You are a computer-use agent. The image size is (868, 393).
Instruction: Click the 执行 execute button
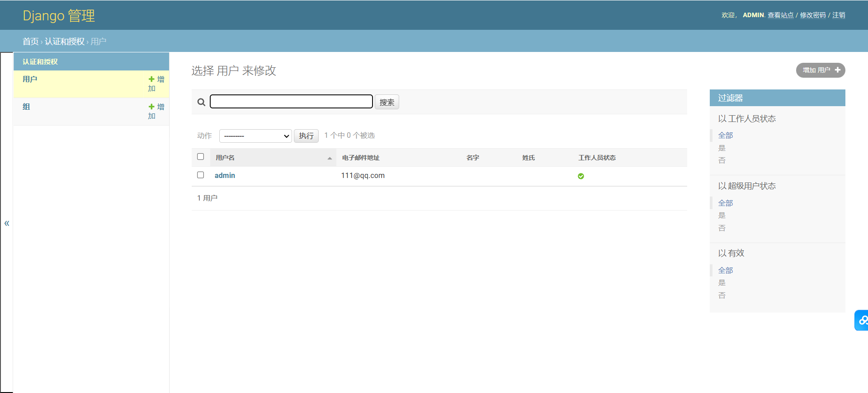click(306, 136)
